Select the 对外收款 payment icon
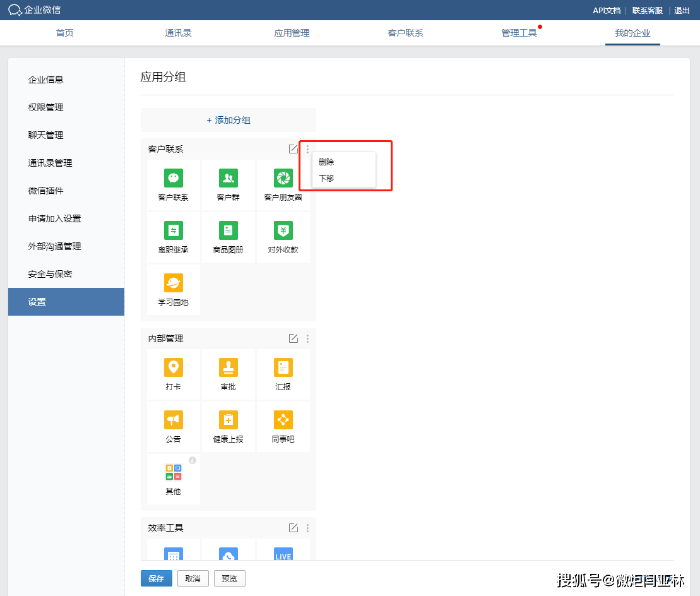This screenshot has height=596, width=700. pos(283,230)
